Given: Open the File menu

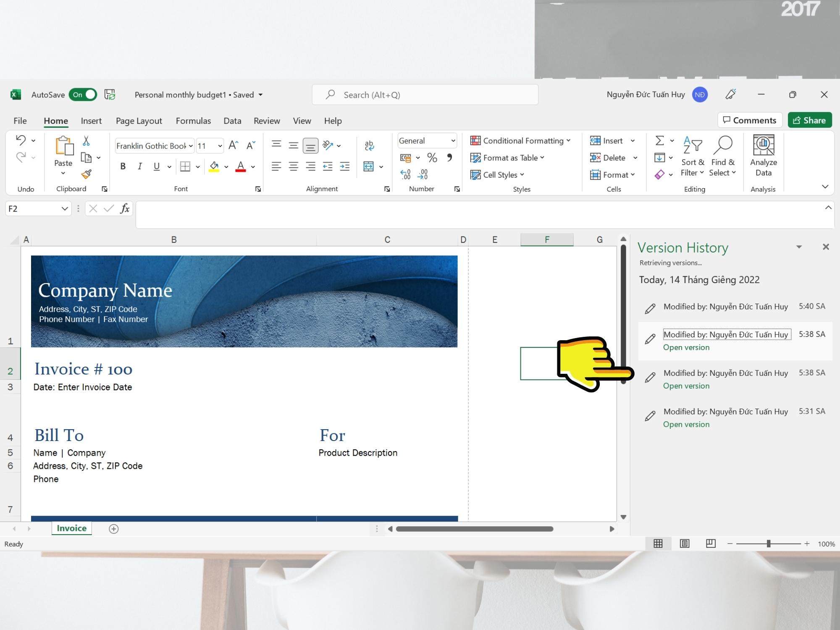Looking at the screenshot, I should [20, 121].
